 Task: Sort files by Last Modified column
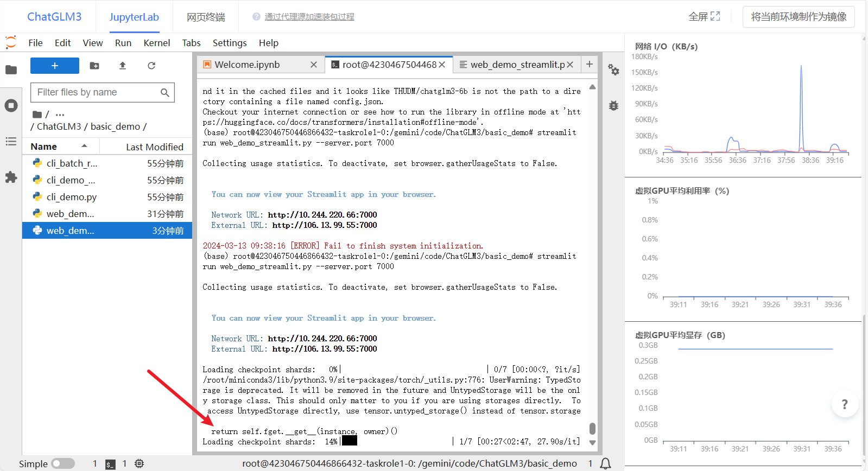pos(154,147)
